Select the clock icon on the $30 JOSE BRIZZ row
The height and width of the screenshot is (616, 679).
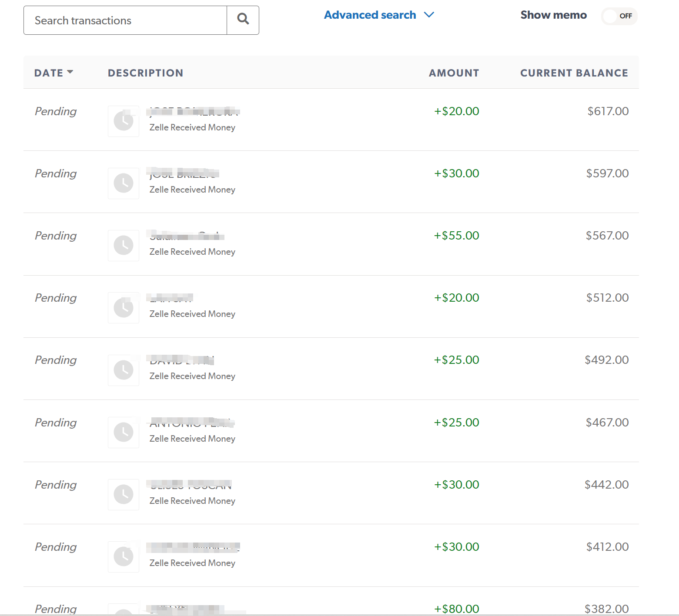(123, 183)
